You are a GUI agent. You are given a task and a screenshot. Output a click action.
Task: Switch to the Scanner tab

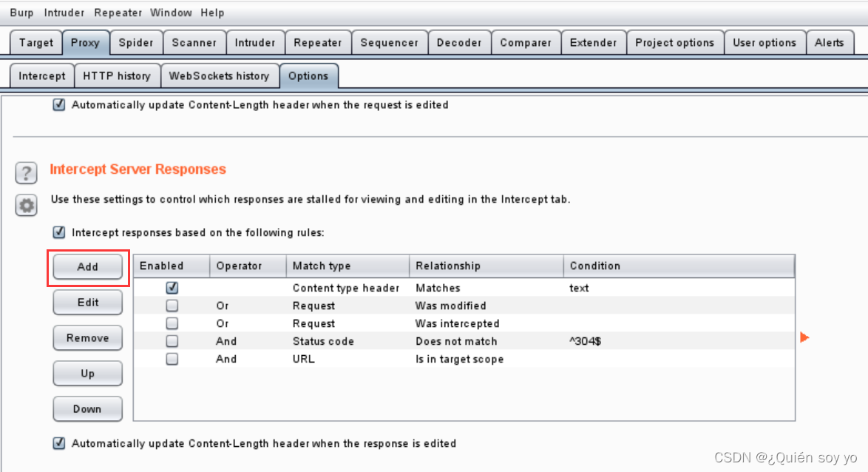pos(194,43)
